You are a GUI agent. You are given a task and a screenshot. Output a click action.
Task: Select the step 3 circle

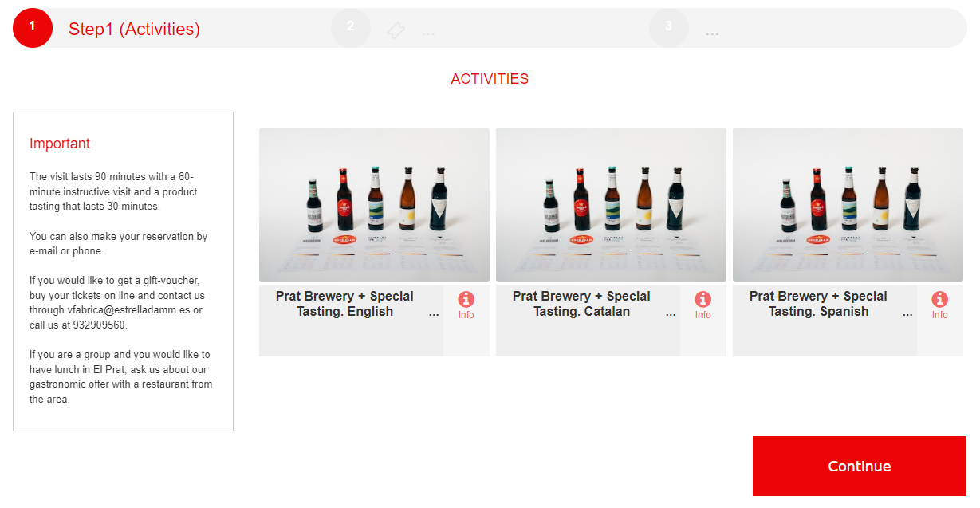click(669, 28)
